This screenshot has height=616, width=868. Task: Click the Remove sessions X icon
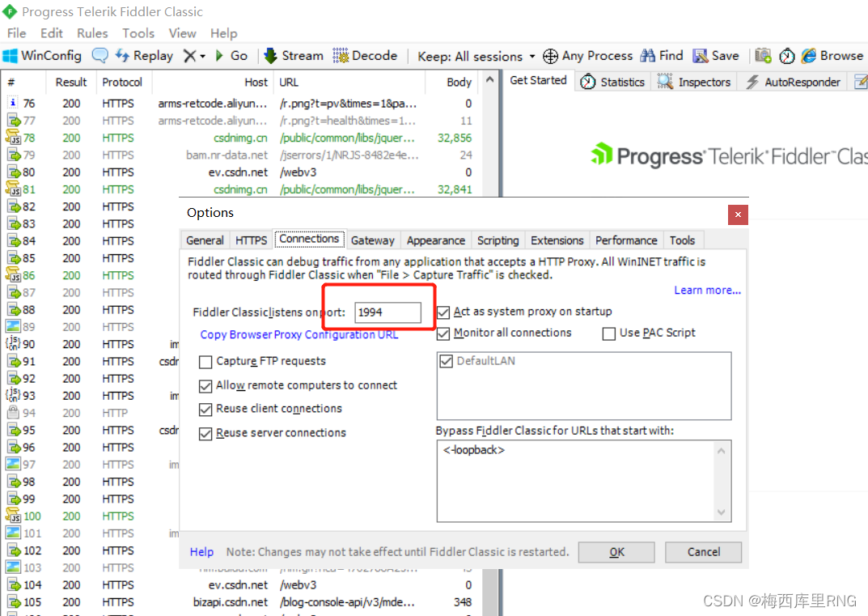coord(189,56)
